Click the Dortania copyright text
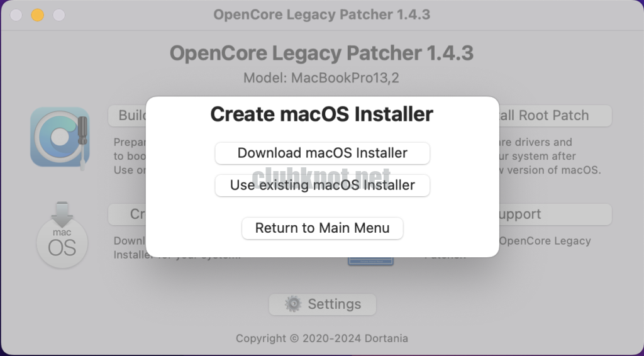The width and height of the screenshot is (644, 356). click(x=321, y=338)
